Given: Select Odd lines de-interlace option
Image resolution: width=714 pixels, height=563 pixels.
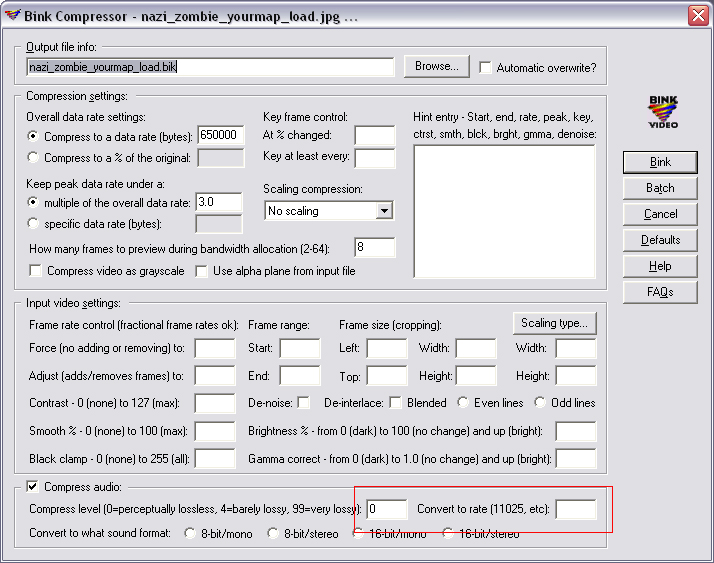Looking at the screenshot, I should click(540, 402).
